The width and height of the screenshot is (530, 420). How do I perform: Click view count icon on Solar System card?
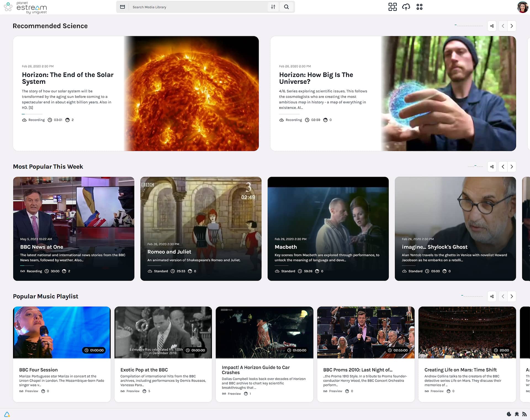pos(67,120)
